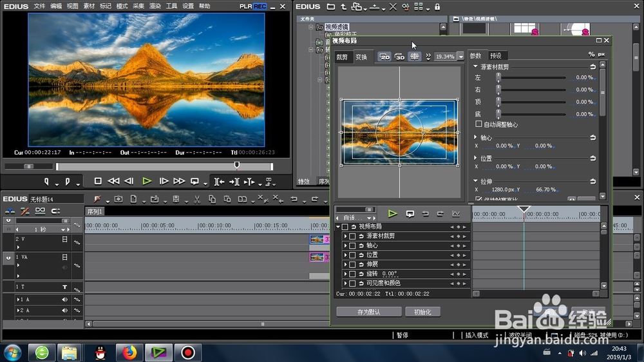
Task: Switch to the 预设 tab
Action: pyautogui.click(x=496, y=55)
